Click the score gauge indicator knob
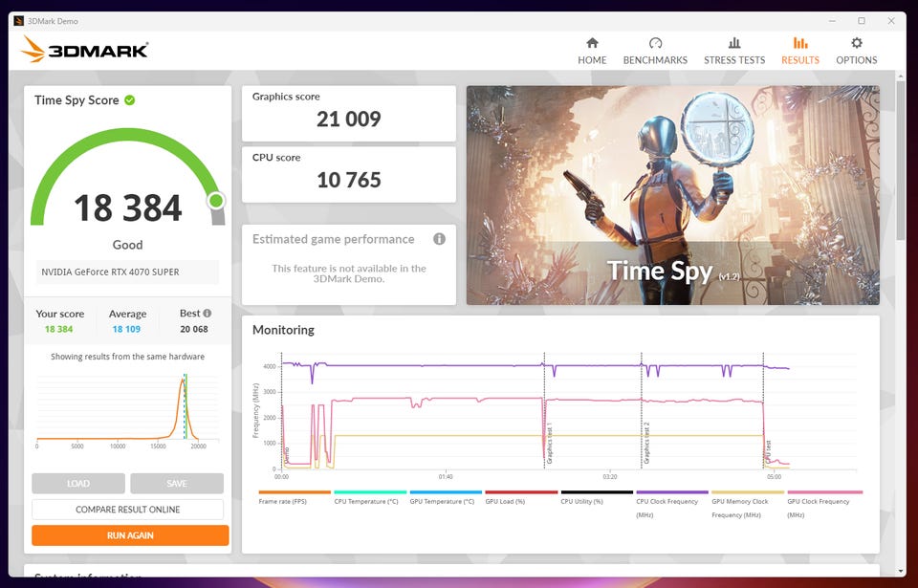The image size is (918, 588). (216, 201)
